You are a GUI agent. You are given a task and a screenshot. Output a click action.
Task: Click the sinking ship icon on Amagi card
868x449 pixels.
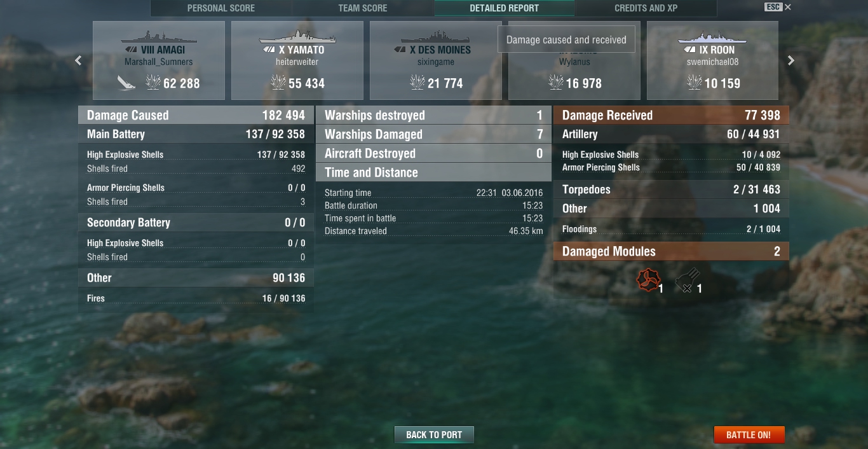pos(126,83)
